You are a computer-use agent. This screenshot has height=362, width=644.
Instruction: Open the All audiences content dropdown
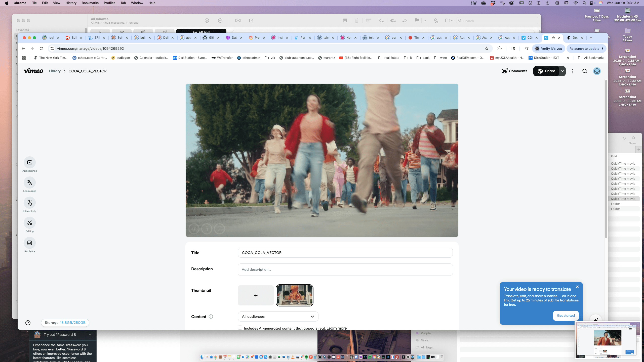278,316
